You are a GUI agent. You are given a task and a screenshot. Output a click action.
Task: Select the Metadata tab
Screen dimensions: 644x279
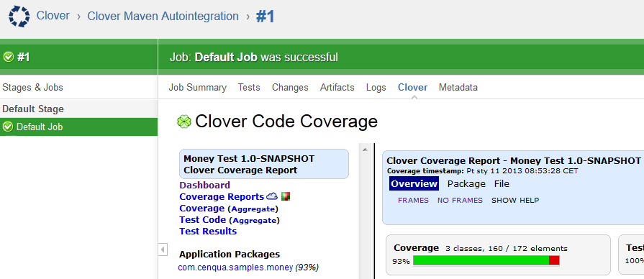pos(458,88)
